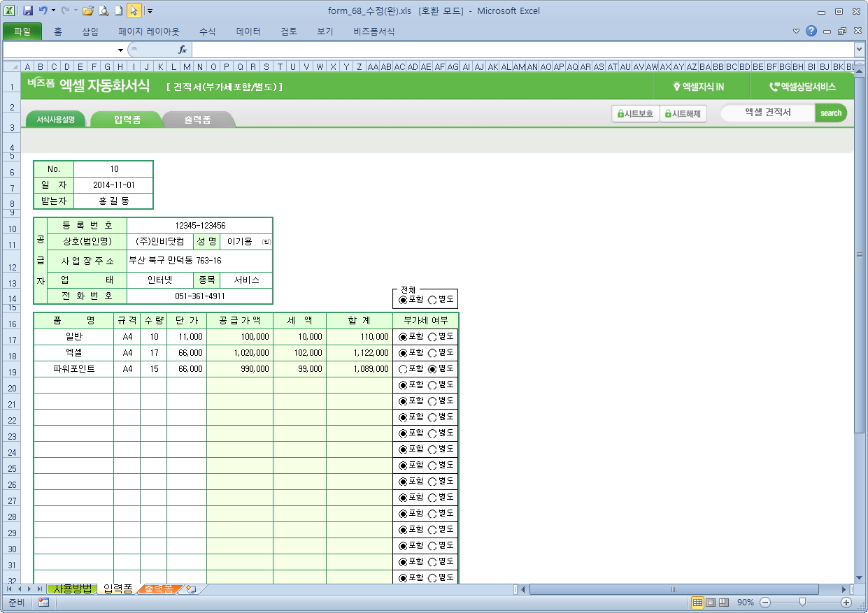Image resolution: width=868 pixels, height=613 pixels.
Task: Expand the Name Box dropdown arrow
Action: coord(120,50)
